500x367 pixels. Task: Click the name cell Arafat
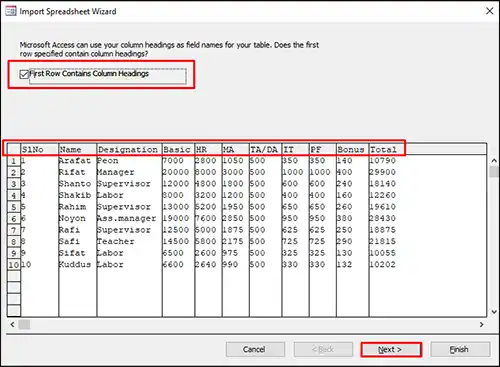pos(74,161)
